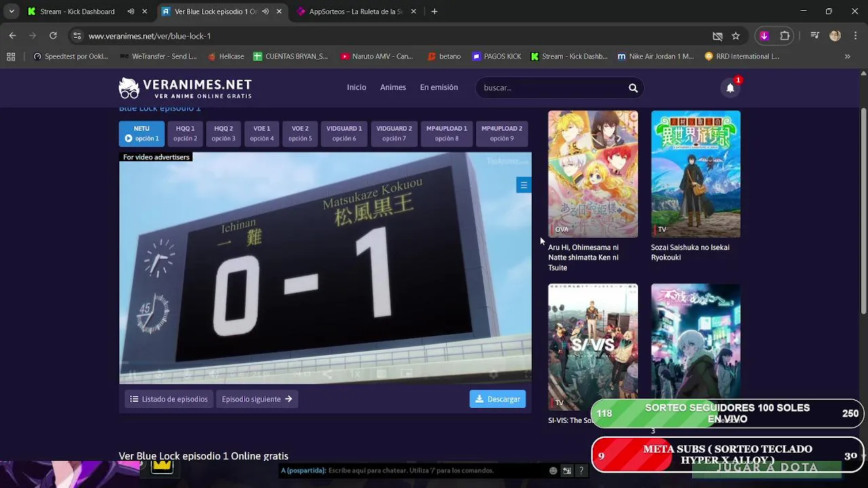The image size is (868, 488).
Task: Select VOE 2 opción 5 server
Action: point(300,134)
